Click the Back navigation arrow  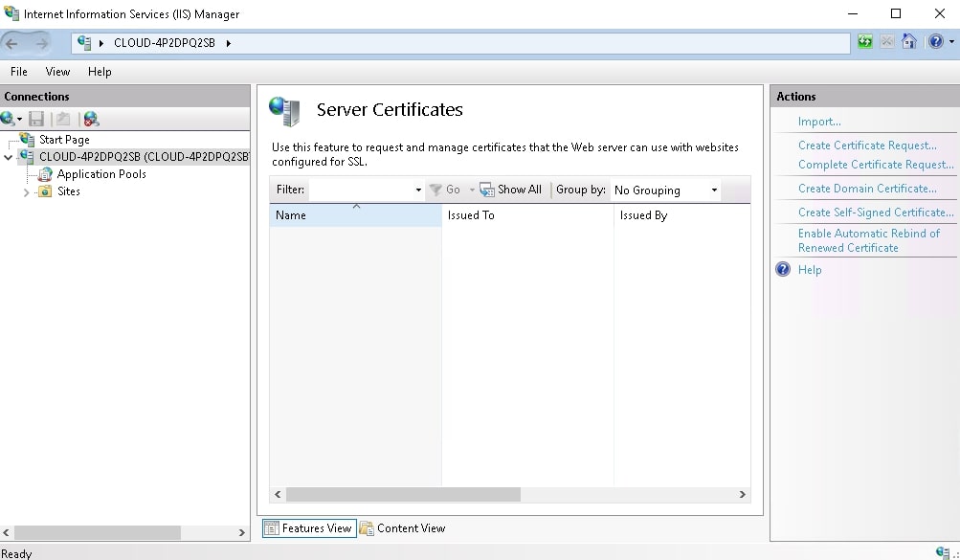tap(12, 43)
